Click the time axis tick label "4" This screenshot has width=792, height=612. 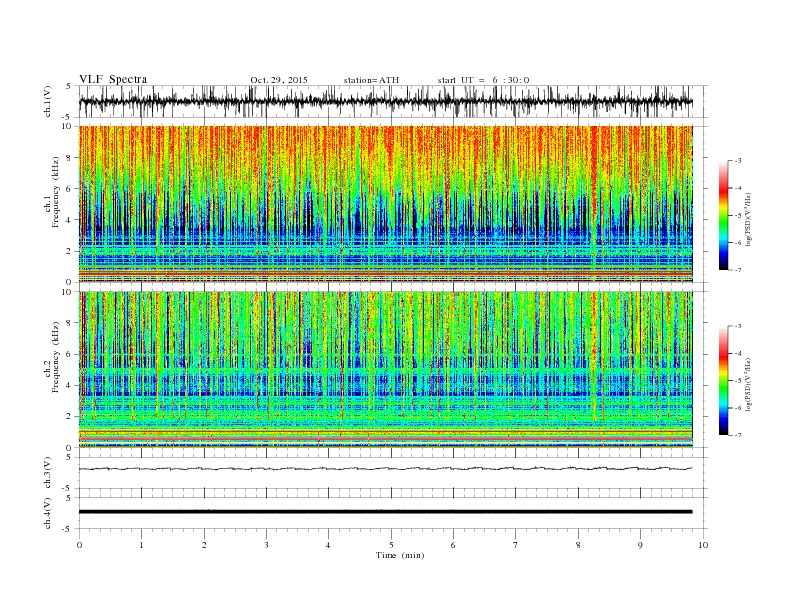[329, 545]
